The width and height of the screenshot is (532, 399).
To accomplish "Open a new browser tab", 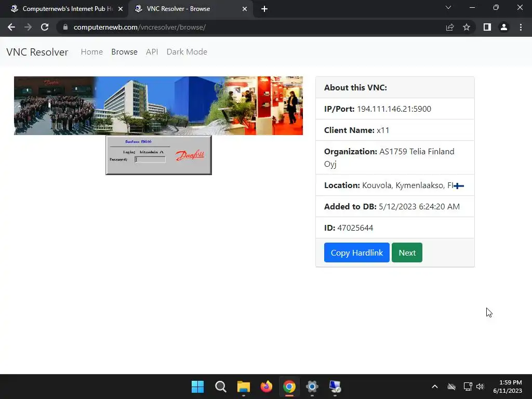I will click(x=264, y=9).
